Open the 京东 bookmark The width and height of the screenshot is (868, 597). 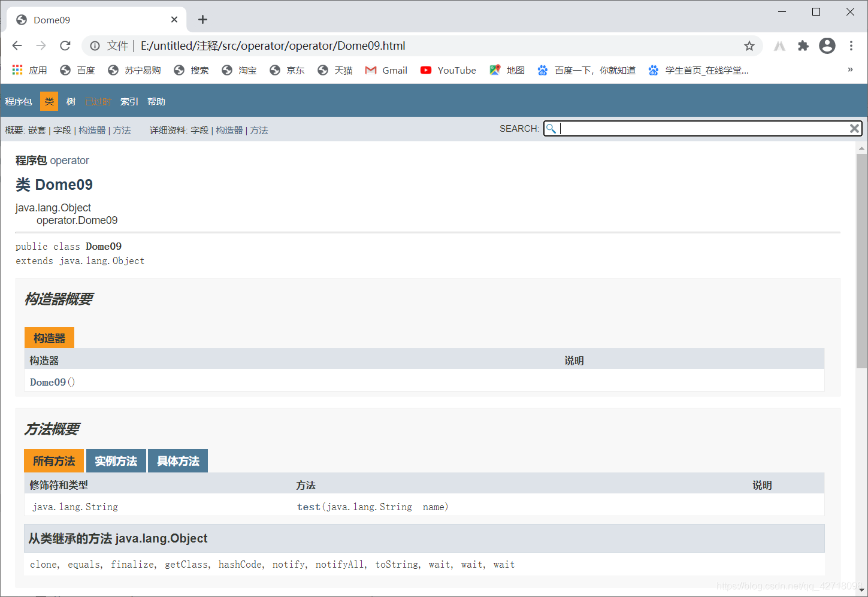[287, 70]
